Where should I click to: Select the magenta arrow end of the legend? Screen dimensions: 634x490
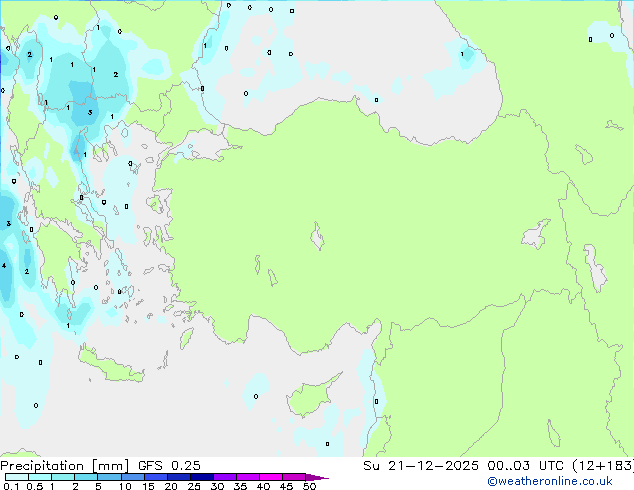coord(322,477)
